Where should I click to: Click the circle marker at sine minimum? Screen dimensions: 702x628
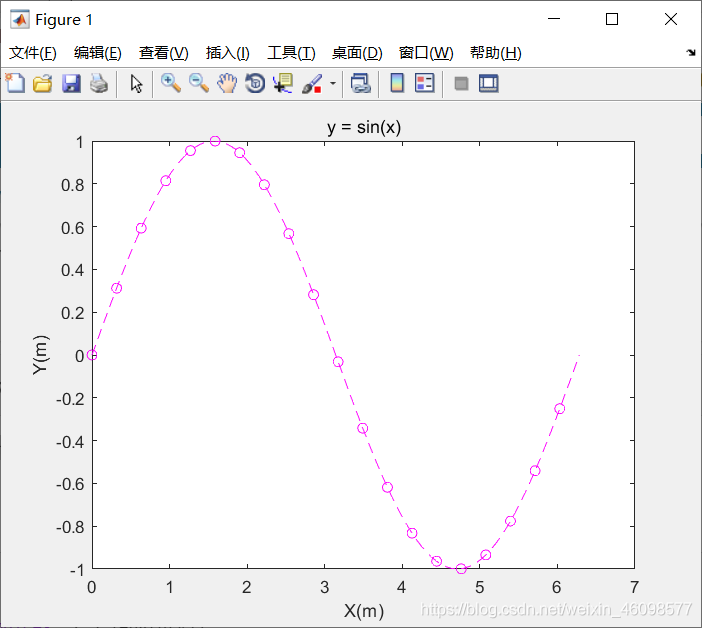coord(461,569)
